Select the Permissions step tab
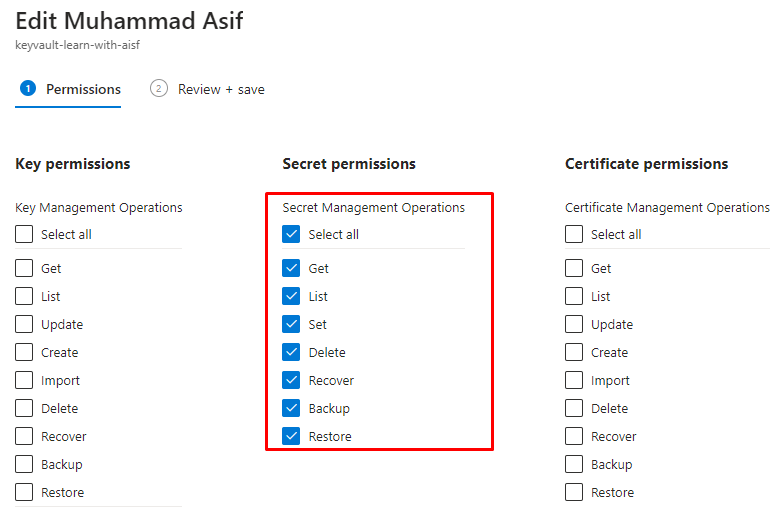Screen dimensions: 784x509 click(83, 89)
